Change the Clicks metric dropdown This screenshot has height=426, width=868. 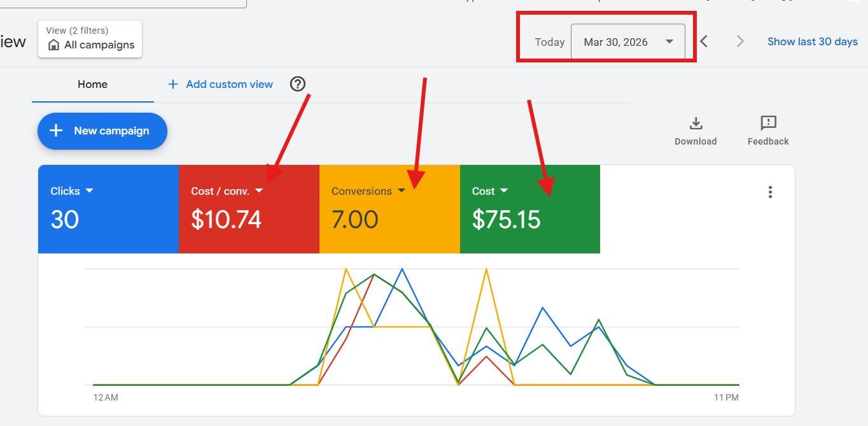click(x=72, y=191)
